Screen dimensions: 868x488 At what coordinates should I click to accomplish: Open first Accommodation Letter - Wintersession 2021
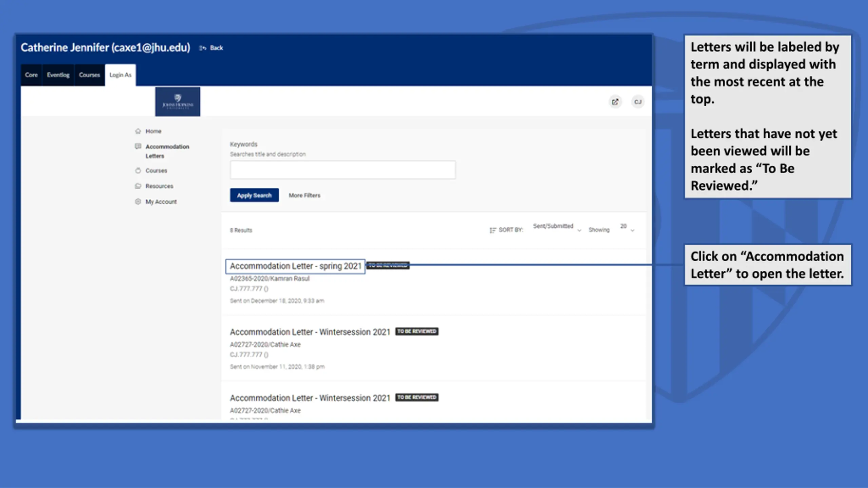click(x=310, y=332)
